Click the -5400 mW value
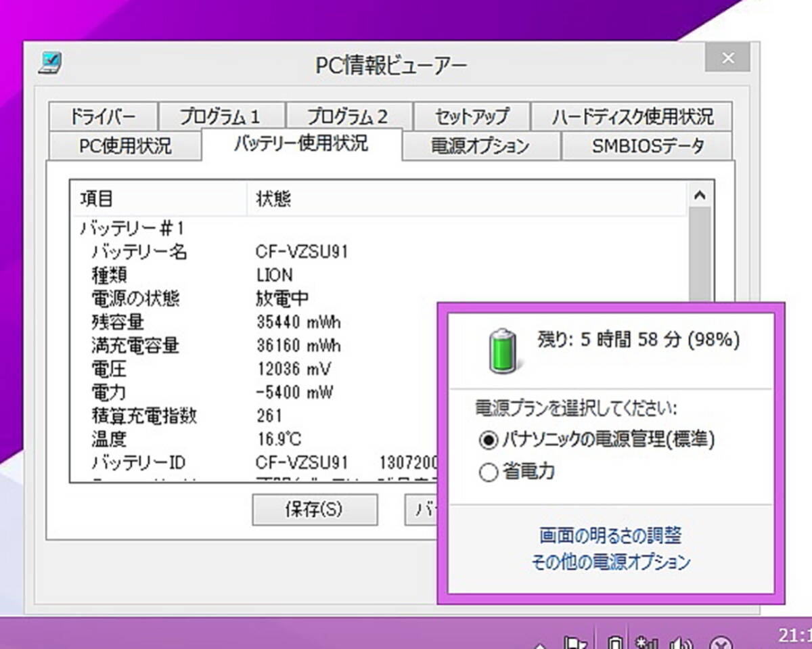Image resolution: width=812 pixels, height=649 pixels. (294, 393)
